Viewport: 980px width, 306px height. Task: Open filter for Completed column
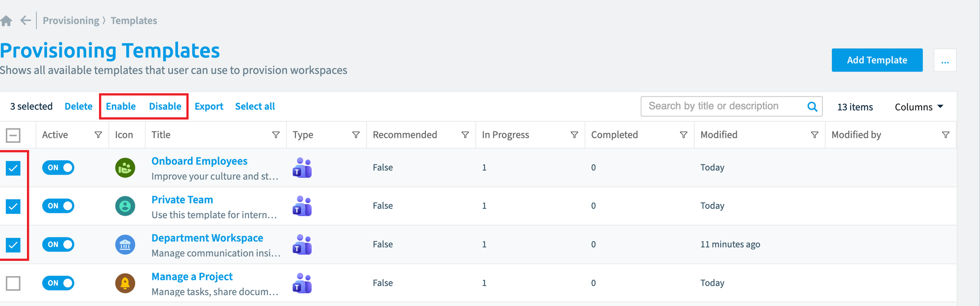click(684, 135)
